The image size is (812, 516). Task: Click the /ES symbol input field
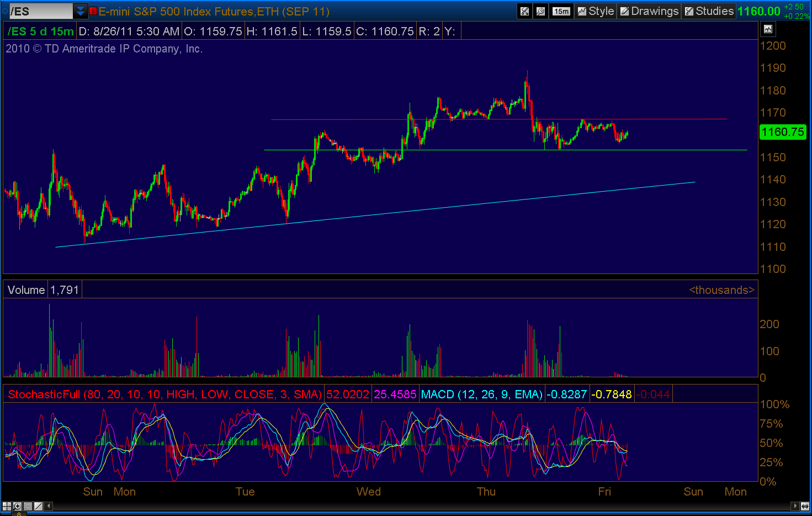(41, 11)
